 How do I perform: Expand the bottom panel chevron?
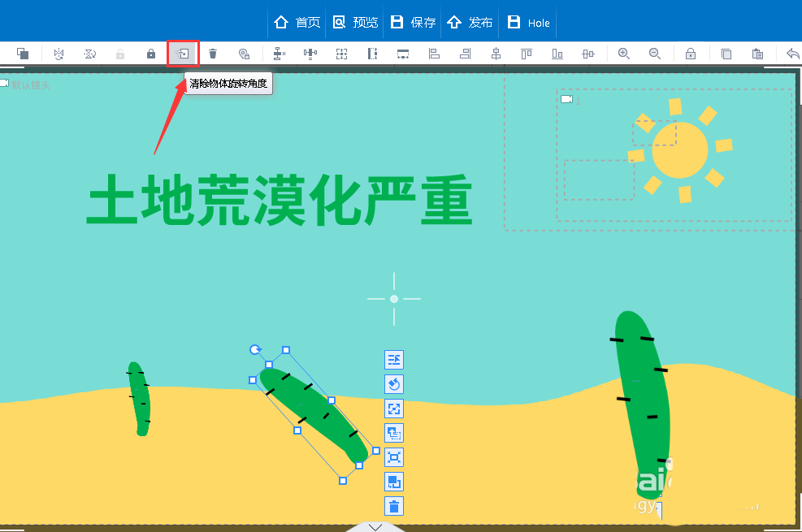(x=375, y=527)
